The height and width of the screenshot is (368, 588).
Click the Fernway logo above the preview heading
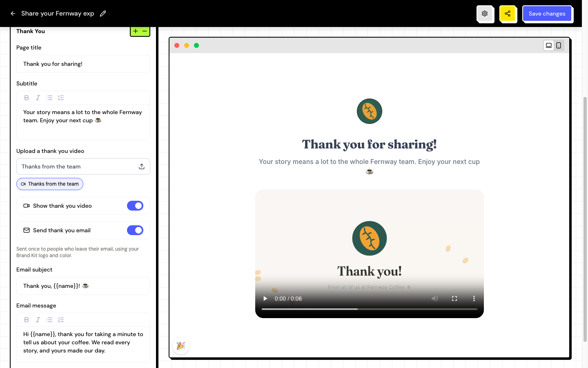click(x=370, y=111)
